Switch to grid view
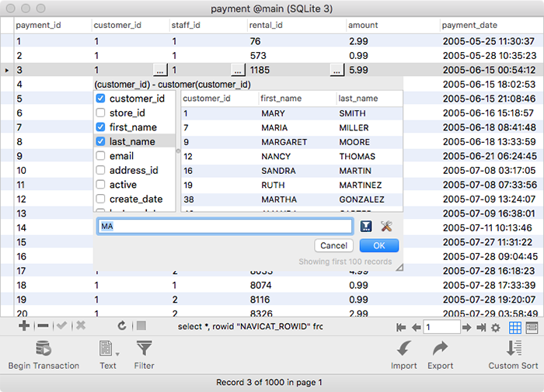This screenshot has width=544, height=392. (514, 328)
